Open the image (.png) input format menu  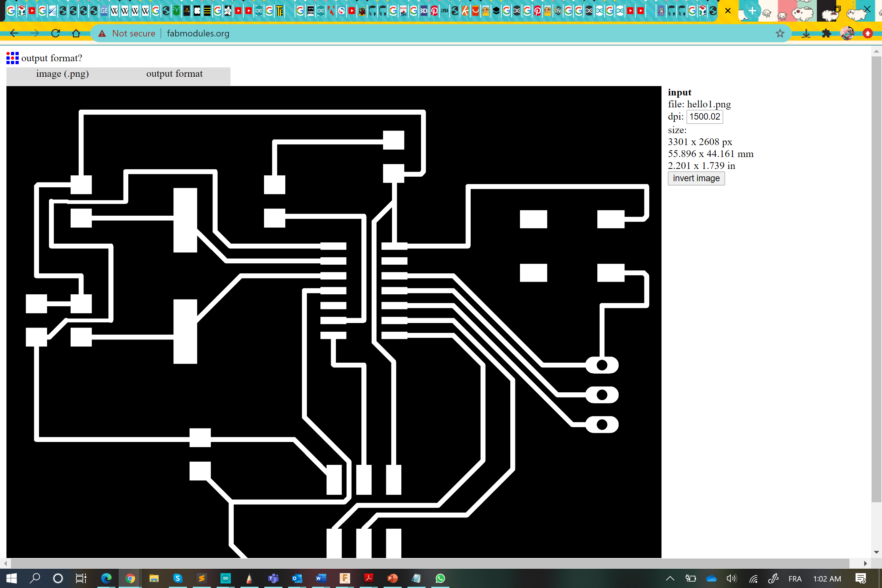62,74
